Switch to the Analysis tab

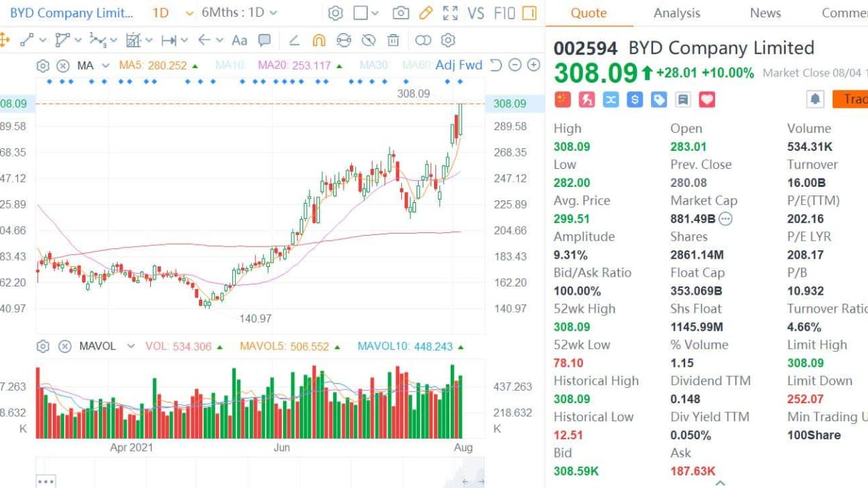[x=678, y=13]
